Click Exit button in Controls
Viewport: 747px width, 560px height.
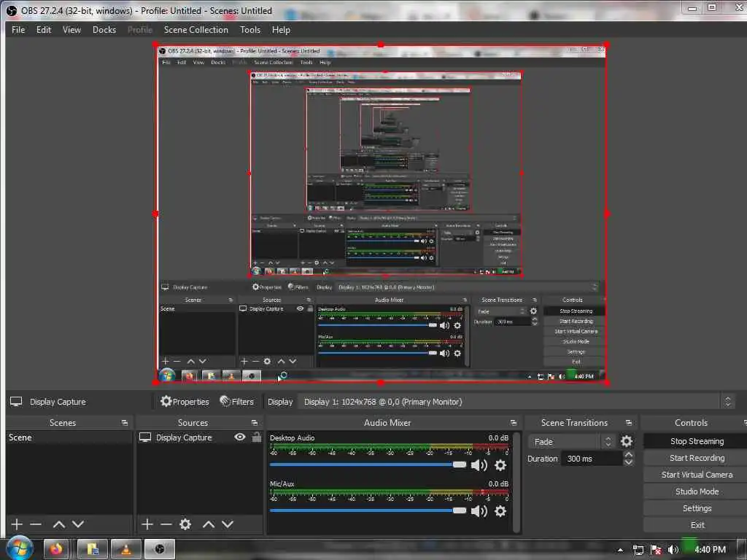pos(697,525)
